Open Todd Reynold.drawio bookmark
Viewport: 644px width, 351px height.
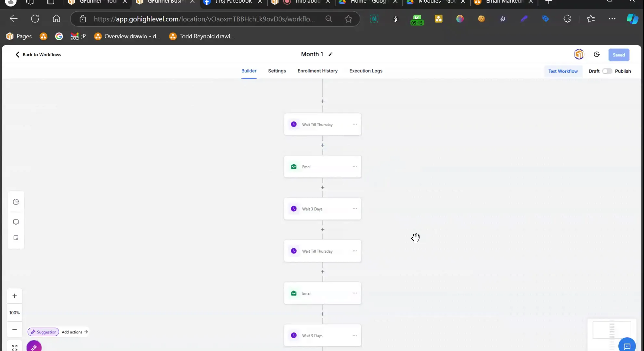point(202,36)
